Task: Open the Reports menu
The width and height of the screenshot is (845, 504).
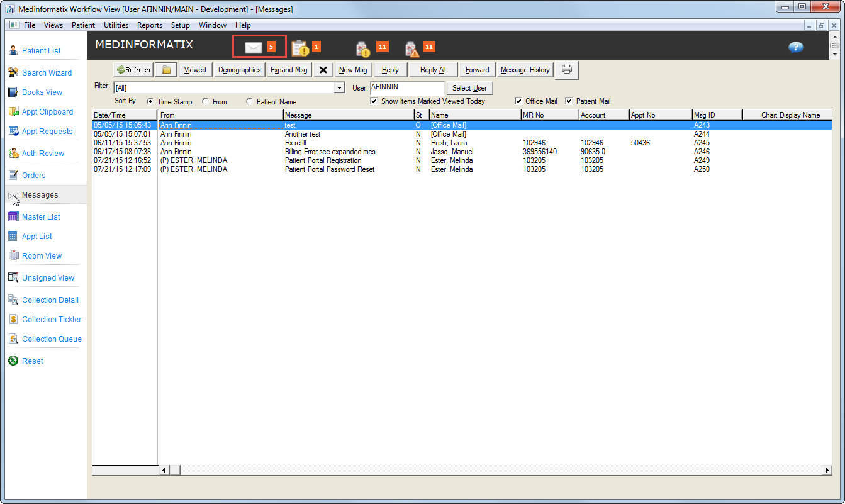Action: click(150, 25)
